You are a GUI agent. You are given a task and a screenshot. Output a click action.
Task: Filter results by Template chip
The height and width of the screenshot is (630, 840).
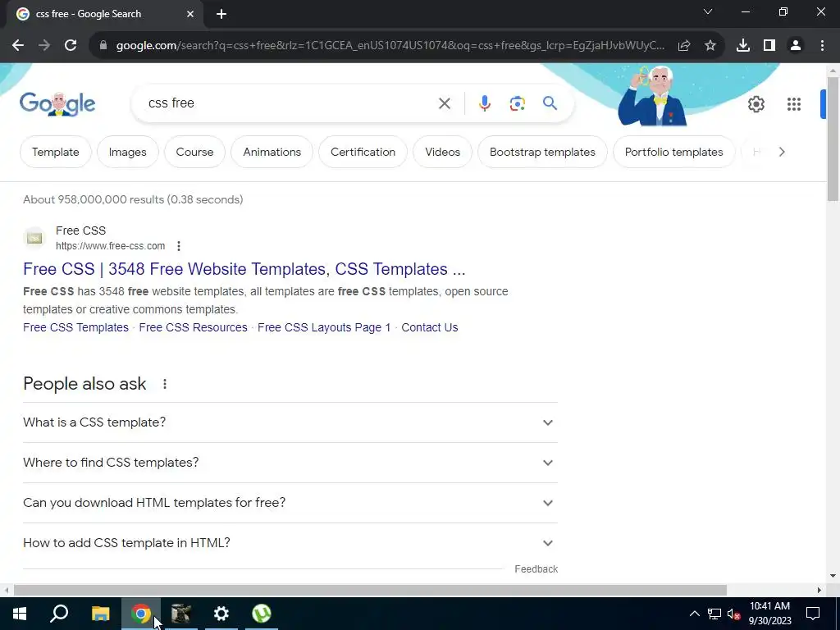pyautogui.click(x=56, y=152)
